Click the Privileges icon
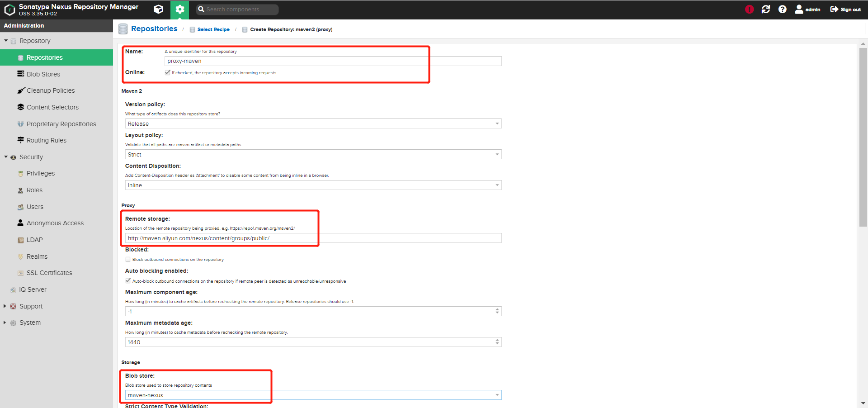 click(x=21, y=174)
